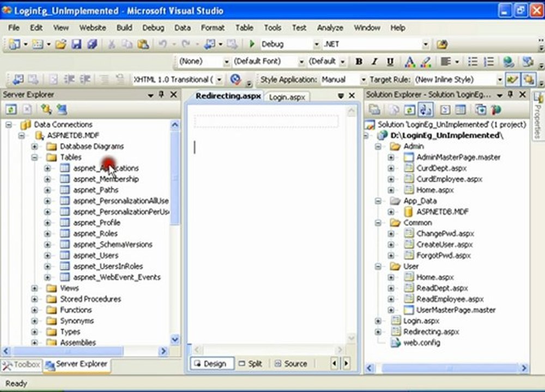
Task: Pin the Solution Explorer panel
Action: 510,94
